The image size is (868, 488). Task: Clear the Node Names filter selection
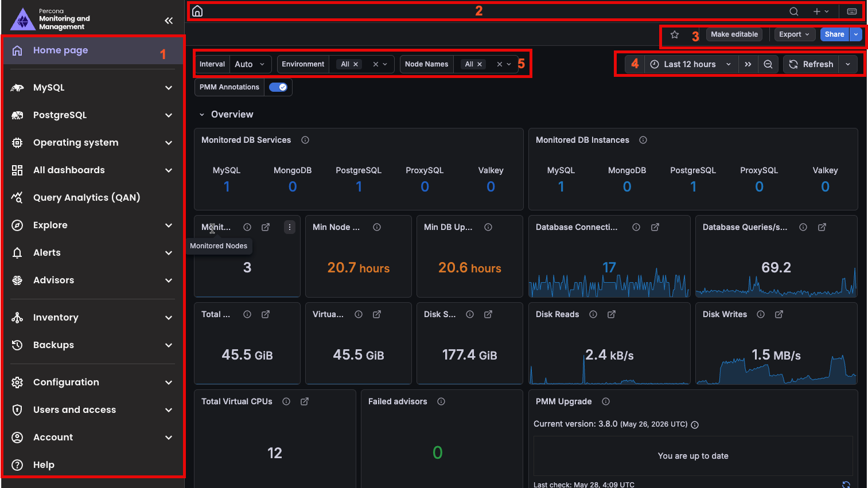(x=500, y=64)
